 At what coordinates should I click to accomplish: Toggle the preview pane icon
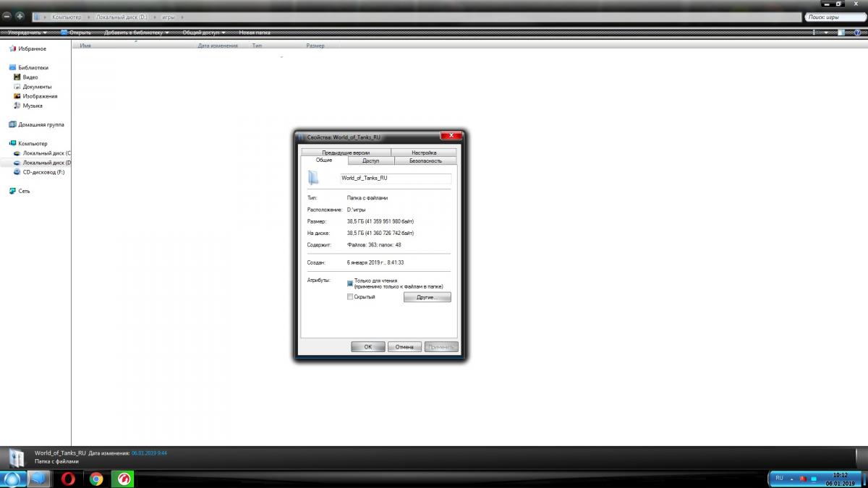[x=841, y=33]
